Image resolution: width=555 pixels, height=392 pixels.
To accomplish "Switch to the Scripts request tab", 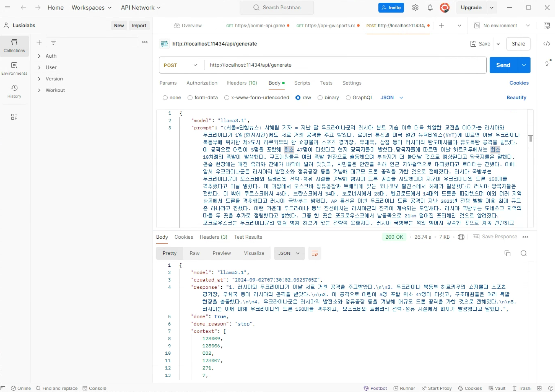I will click(x=302, y=83).
